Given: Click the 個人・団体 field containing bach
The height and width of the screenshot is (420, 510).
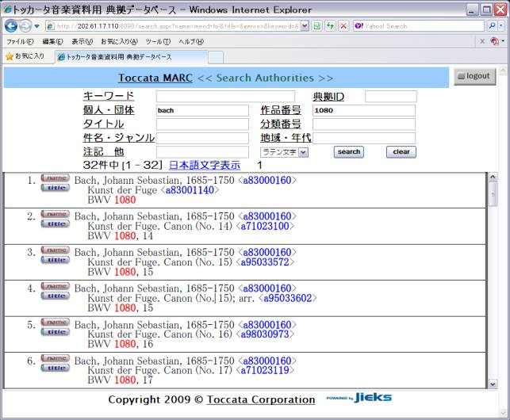Looking at the screenshot, I should pos(202,110).
